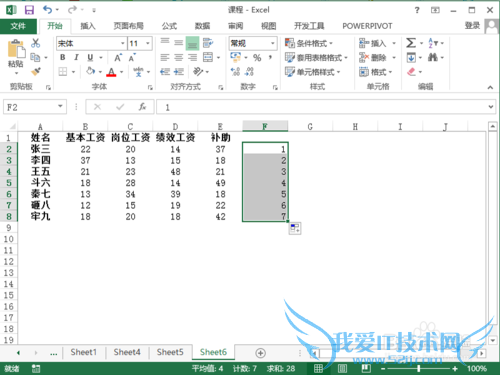The width and height of the screenshot is (500, 375).
Task: Click the Clear eraser icon
Action: point(411,71)
